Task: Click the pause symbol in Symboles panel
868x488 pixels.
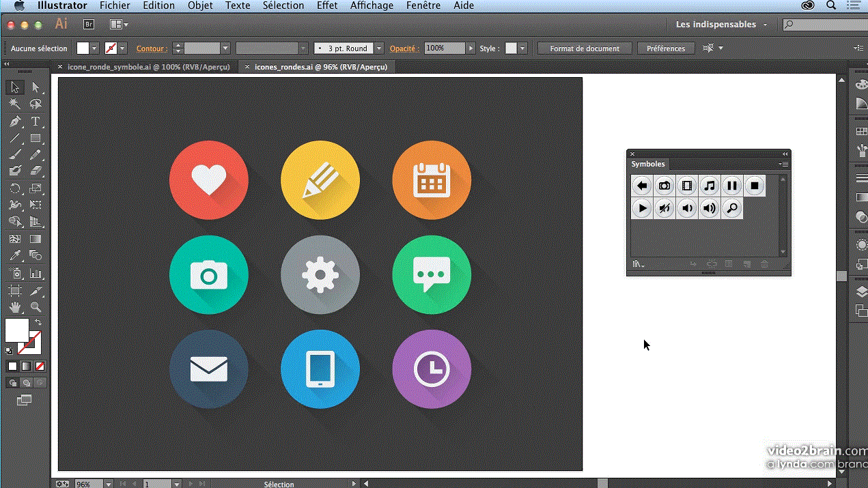Action: [732, 185]
